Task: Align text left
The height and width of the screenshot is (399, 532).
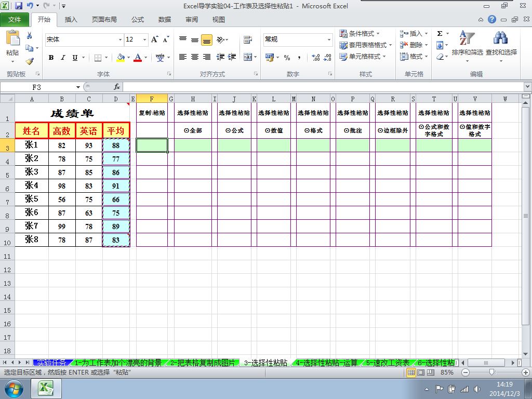Action: (183, 57)
